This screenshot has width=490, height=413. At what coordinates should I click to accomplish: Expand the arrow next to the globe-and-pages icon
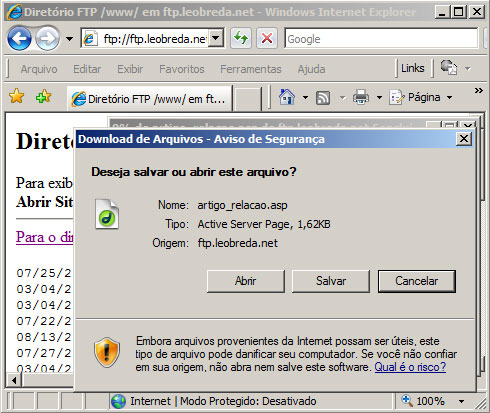[468, 69]
